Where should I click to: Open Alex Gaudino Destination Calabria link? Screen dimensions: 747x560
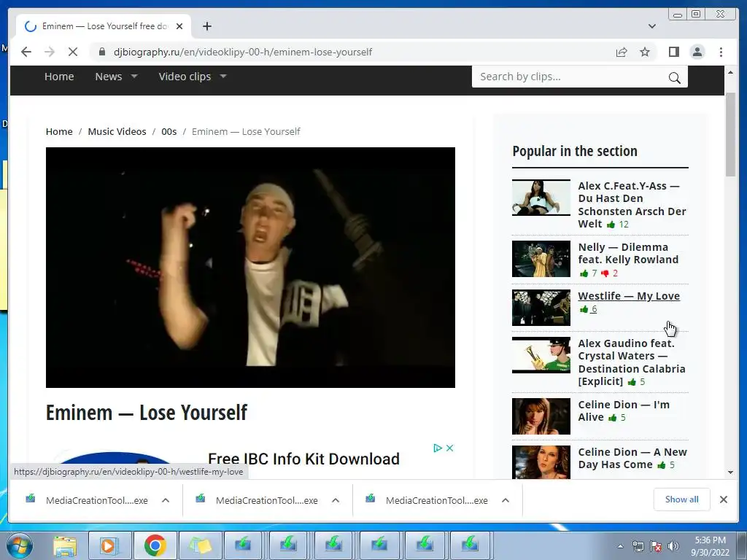tap(632, 362)
